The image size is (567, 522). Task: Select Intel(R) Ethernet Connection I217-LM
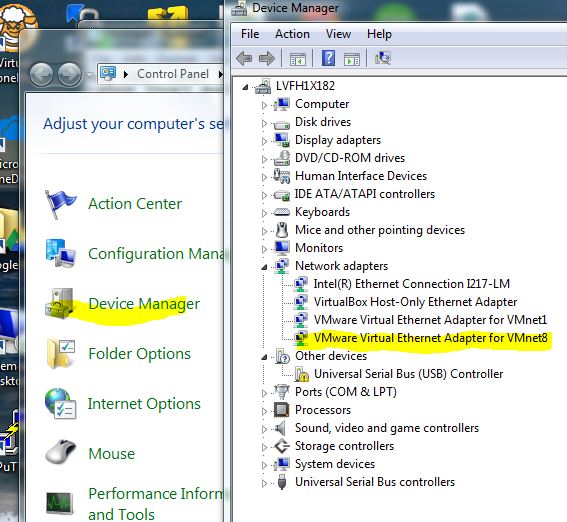click(412, 284)
